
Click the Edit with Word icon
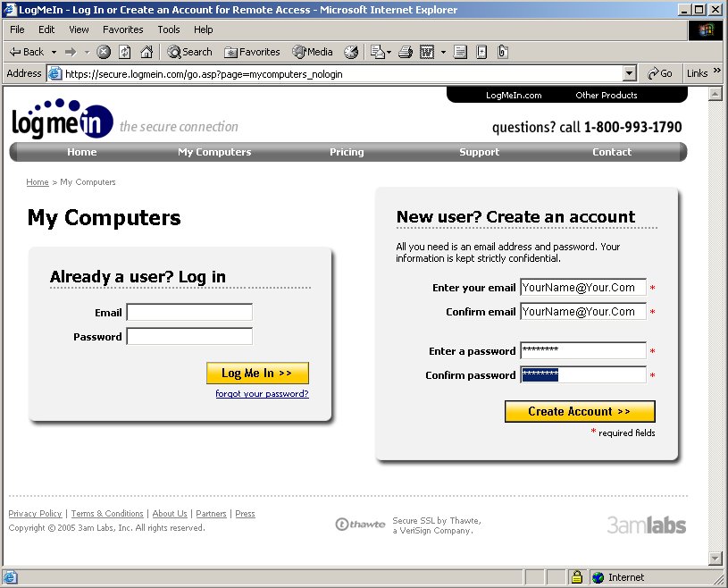tap(427, 52)
